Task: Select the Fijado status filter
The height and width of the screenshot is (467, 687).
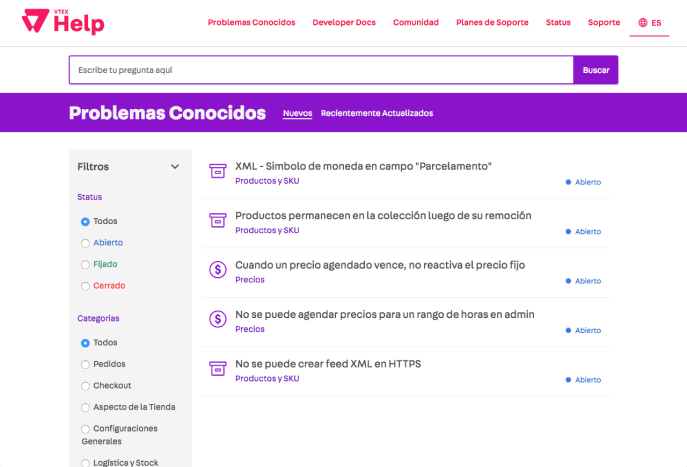Action: coord(85,265)
